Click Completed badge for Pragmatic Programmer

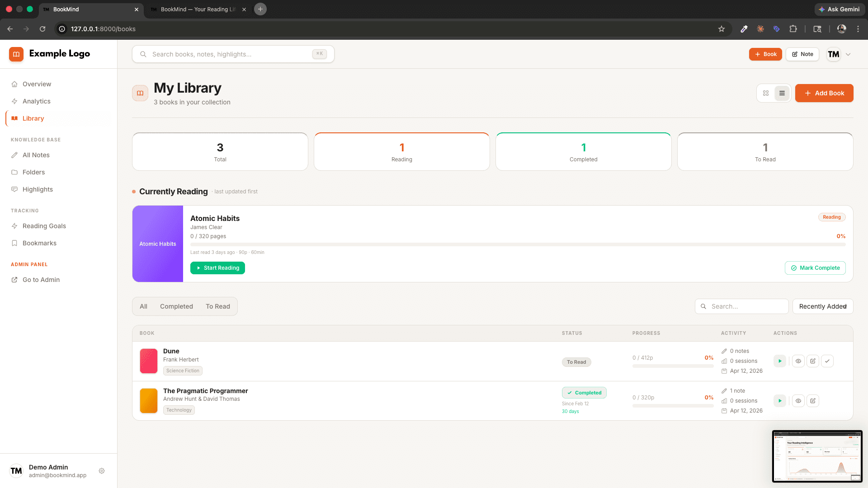coord(584,393)
